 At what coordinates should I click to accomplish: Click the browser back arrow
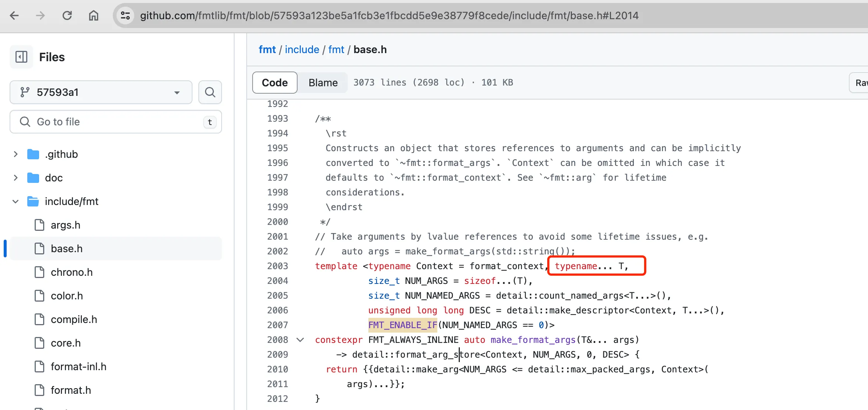point(14,15)
